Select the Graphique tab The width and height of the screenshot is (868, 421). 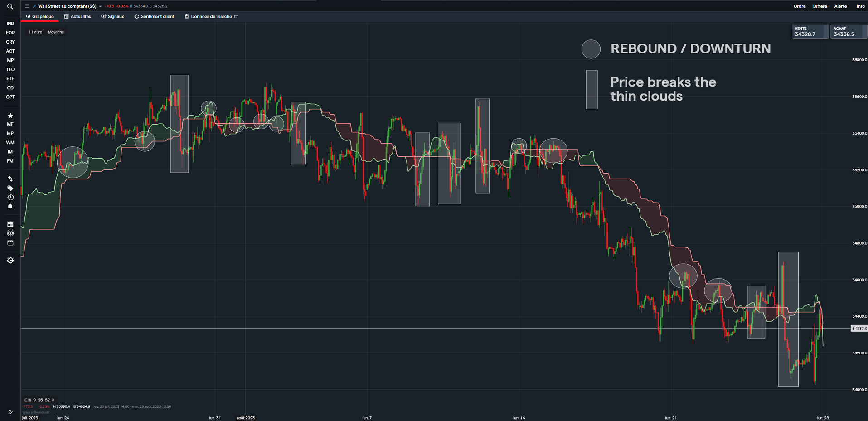click(x=40, y=16)
